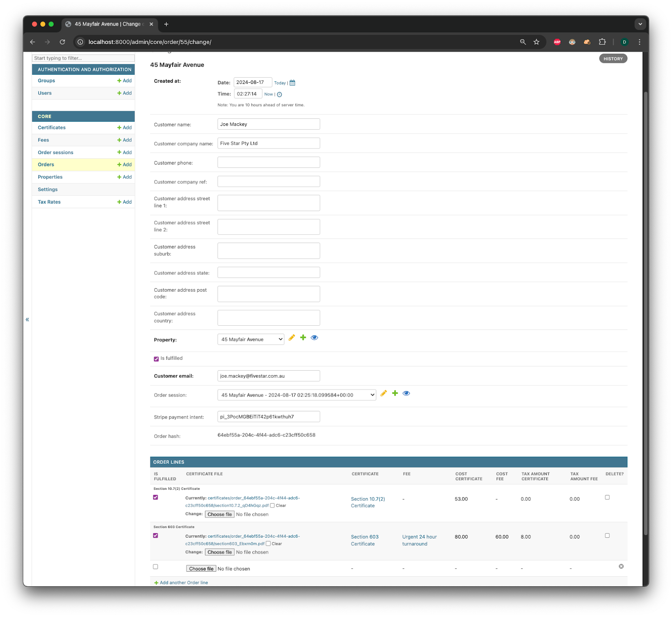Go forward in browser history
The image size is (672, 617).
click(47, 42)
